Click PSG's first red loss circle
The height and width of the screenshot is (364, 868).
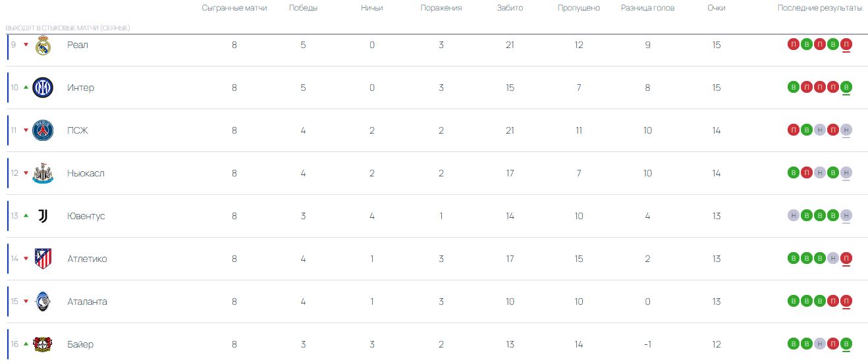793,130
